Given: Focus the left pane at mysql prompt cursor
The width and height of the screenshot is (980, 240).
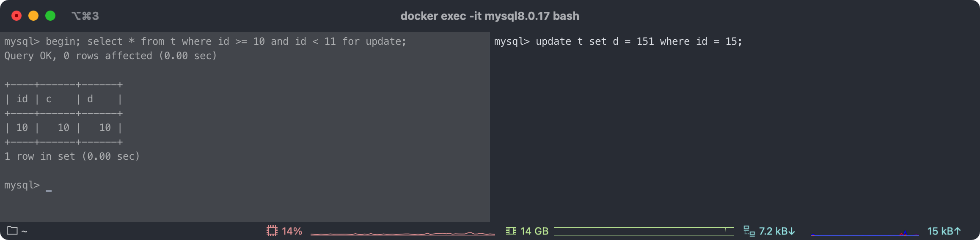Looking at the screenshot, I should [48, 185].
